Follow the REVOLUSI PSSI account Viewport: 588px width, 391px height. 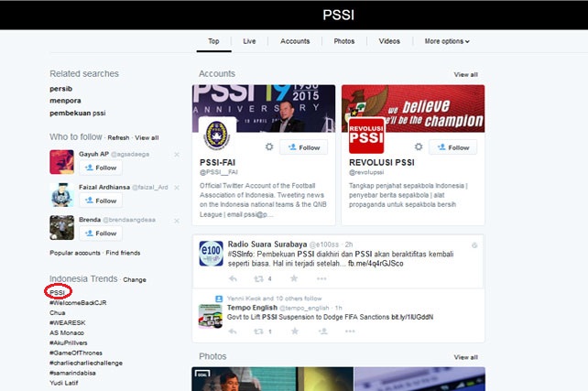pos(453,147)
